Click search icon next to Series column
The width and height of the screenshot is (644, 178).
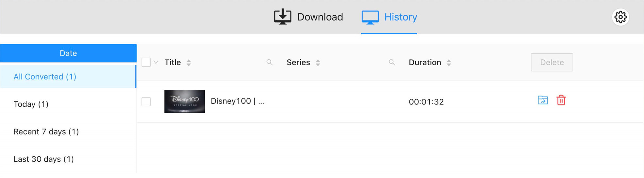pos(392,62)
